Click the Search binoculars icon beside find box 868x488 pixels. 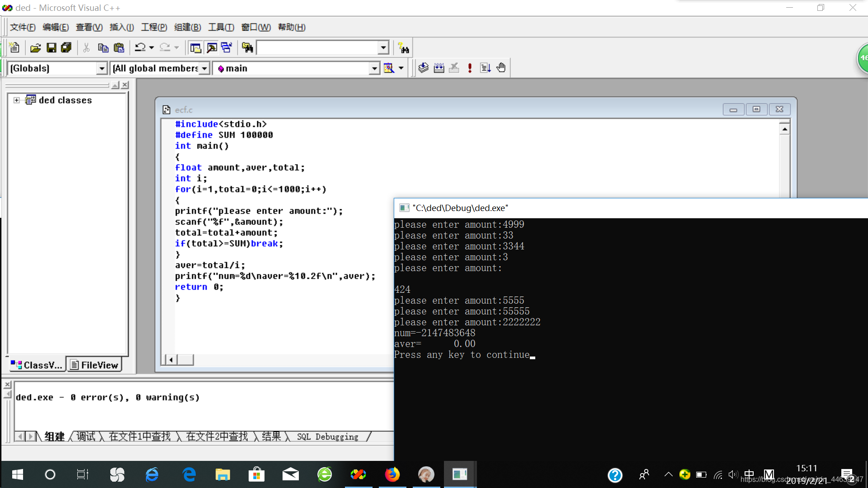pos(403,48)
